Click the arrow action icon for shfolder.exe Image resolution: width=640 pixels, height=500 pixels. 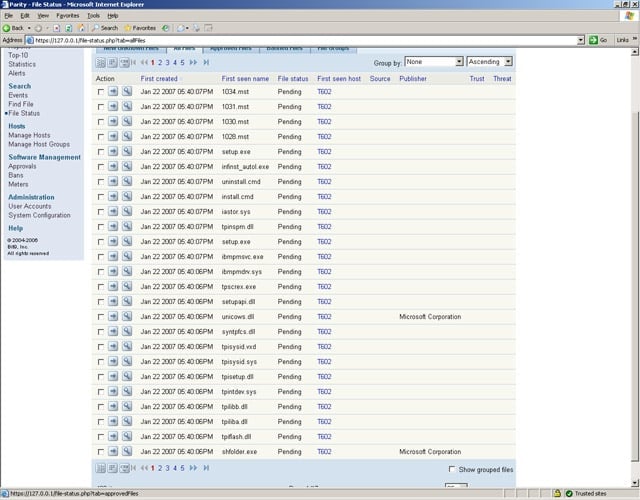113,451
